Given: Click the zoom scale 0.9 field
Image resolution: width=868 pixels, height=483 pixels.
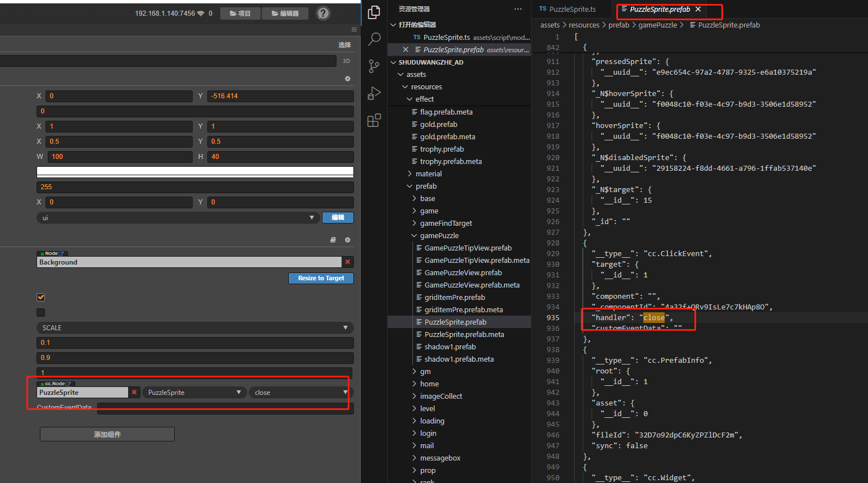Looking at the screenshot, I should 195,358.
